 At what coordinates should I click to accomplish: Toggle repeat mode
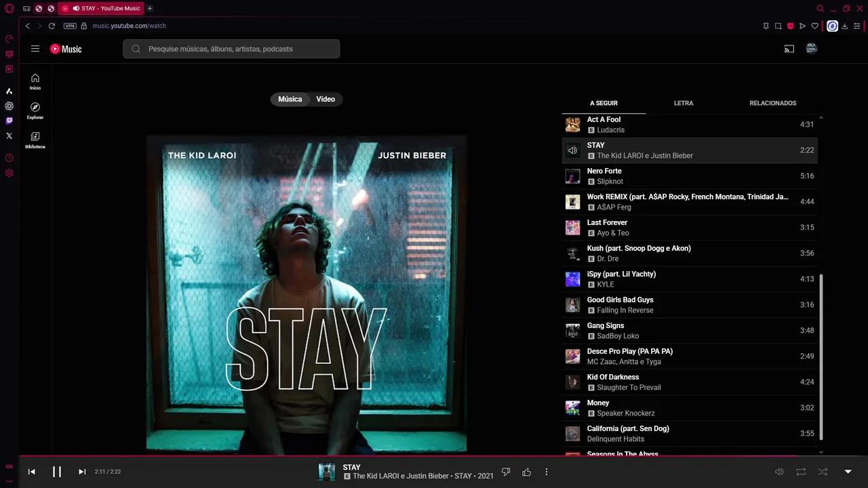[801, 472]
